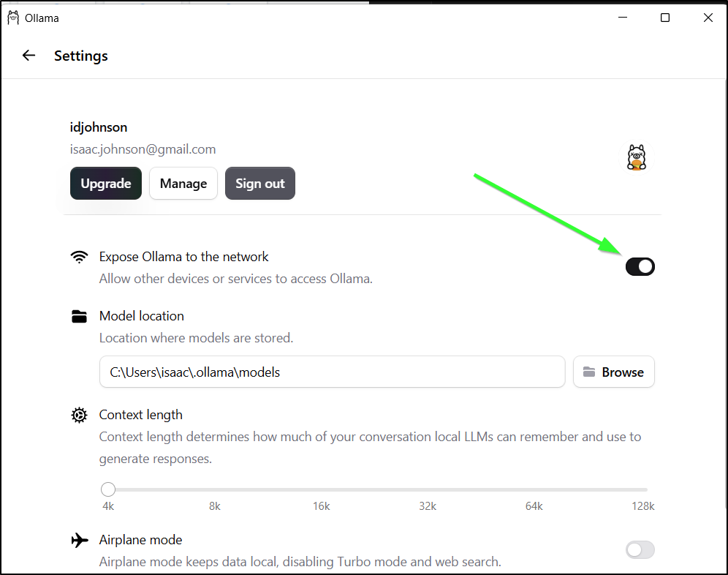Upgrade the account plan
The width and height of the screenshot is (728, 575).
[106, 184]
